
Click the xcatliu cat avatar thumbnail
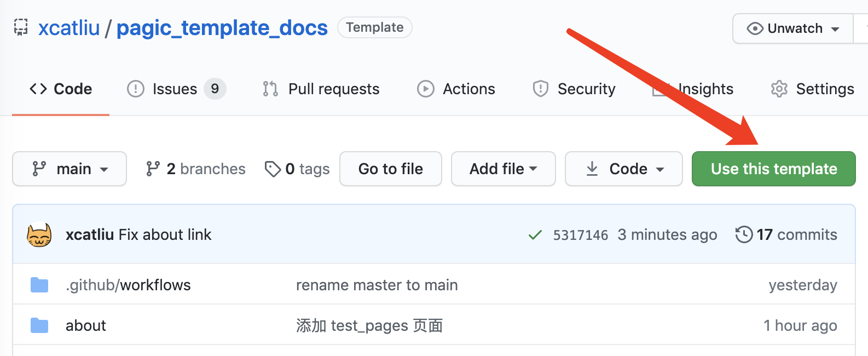39,234
